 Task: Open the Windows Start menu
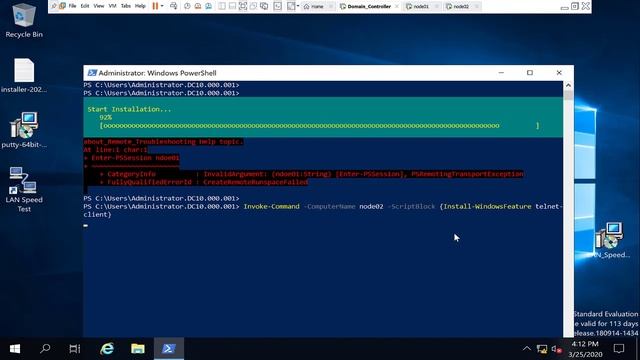click(15, 349)
